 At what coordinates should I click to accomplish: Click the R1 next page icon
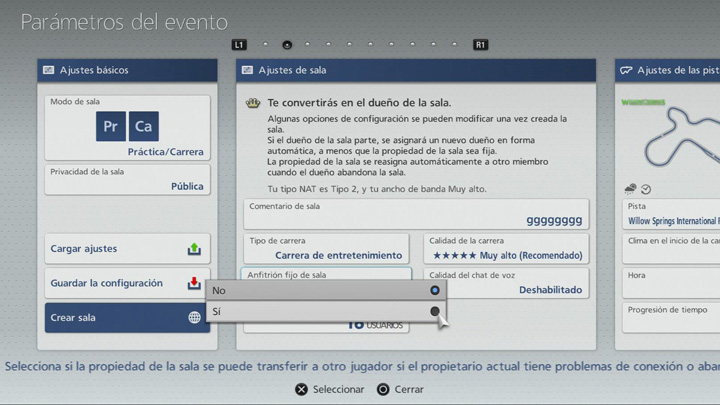[481, 45]
